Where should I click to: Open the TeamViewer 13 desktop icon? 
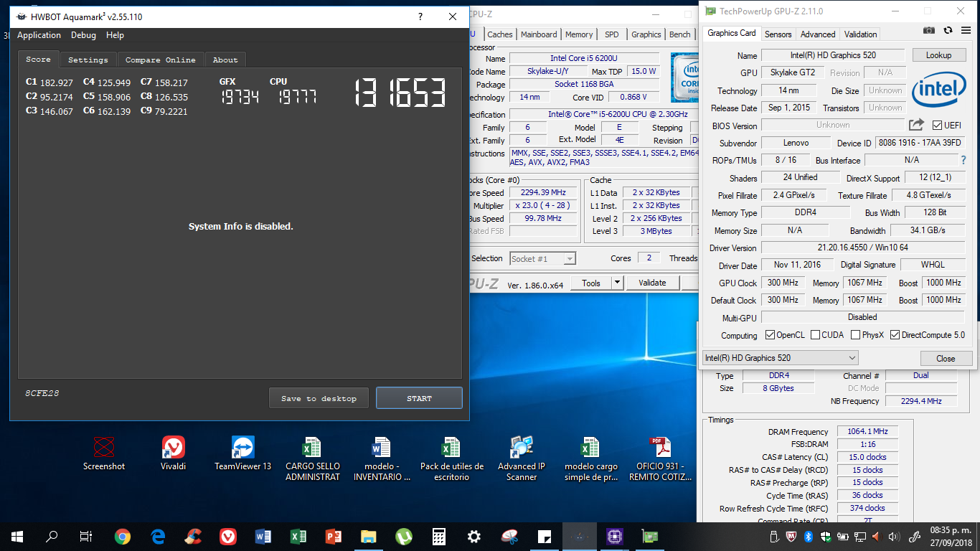tap(243, 454)
